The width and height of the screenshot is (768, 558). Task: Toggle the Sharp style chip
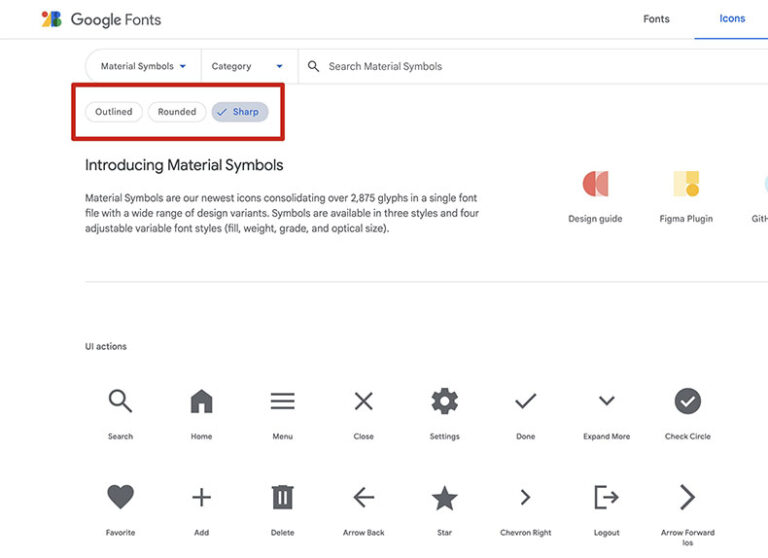pos(240,112)
